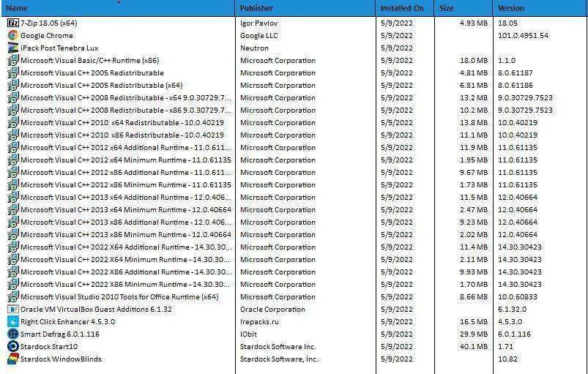Click the Visual C++ 2022 X86 Minimum Runtime icon
This screenshot has height=374, width=588.
point(13,284)
